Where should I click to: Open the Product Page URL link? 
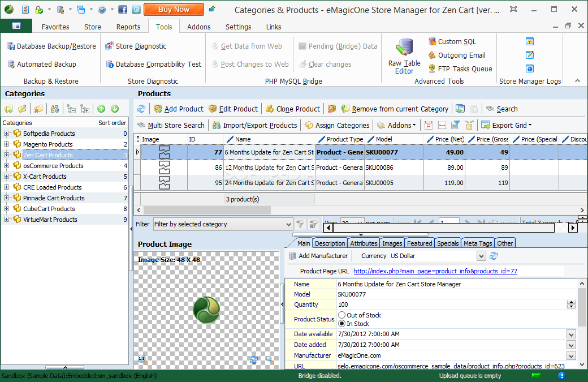point(435,271)
